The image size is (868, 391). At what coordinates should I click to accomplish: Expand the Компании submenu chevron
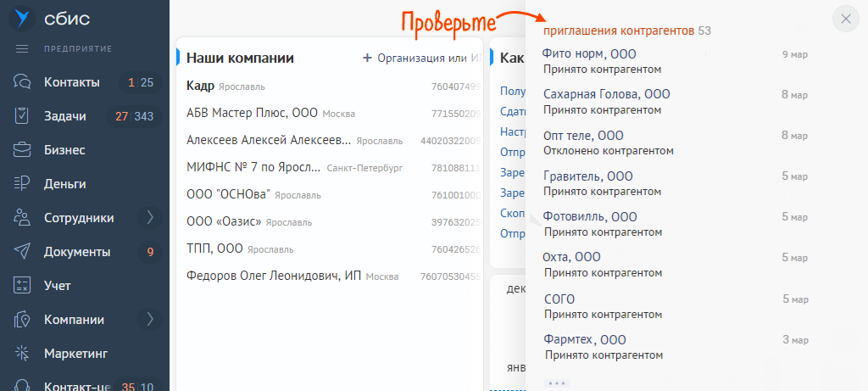click(x=150, y=320)
